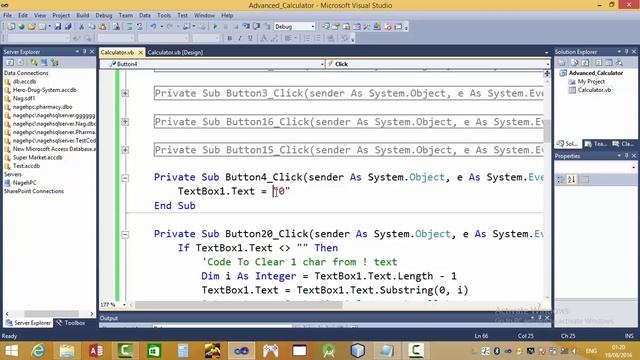
Task: Click the Windows Start button
Action: [x=11, y=351]
